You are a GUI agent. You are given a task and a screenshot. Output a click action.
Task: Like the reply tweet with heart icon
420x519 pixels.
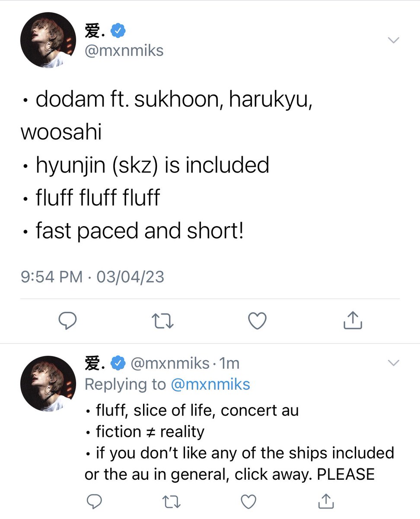tap(248, 502)
